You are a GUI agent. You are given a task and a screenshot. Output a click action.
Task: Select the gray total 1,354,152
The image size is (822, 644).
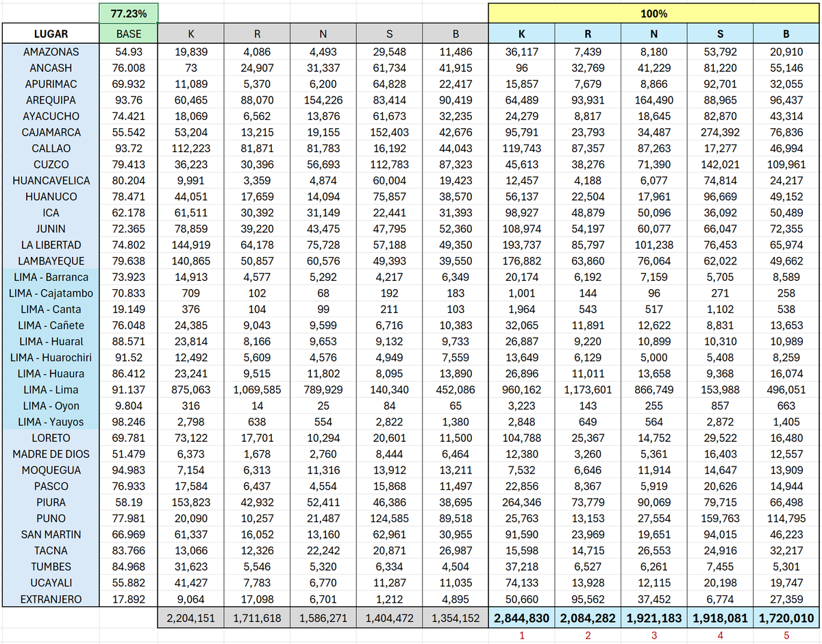pyautogui.click(x=455, y=618)
